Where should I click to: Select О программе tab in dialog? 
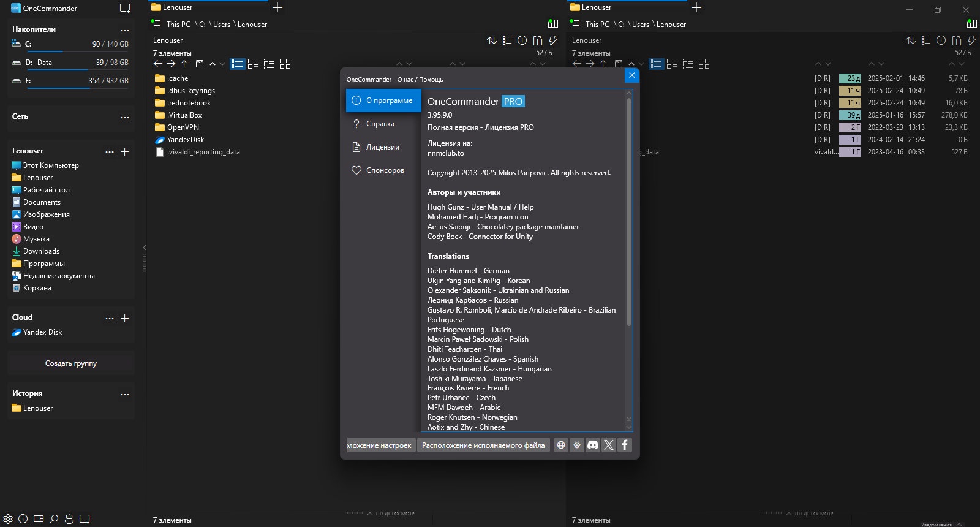click(x=383, y=100)
